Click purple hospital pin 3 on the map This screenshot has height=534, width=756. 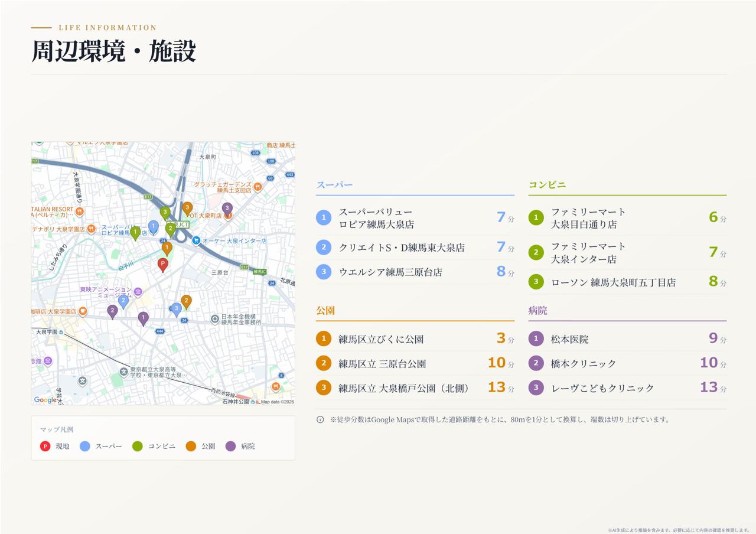pos(227,209)
